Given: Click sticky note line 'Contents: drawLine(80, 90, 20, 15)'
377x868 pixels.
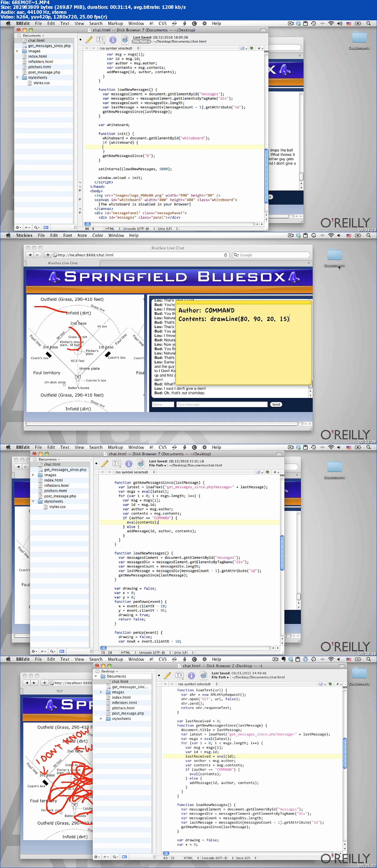Looking at the screenshot, I should click(x=234, y=319).
